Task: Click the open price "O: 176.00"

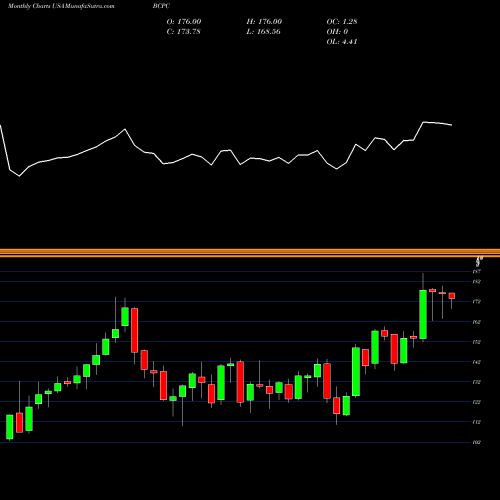Action: (184, 22)
